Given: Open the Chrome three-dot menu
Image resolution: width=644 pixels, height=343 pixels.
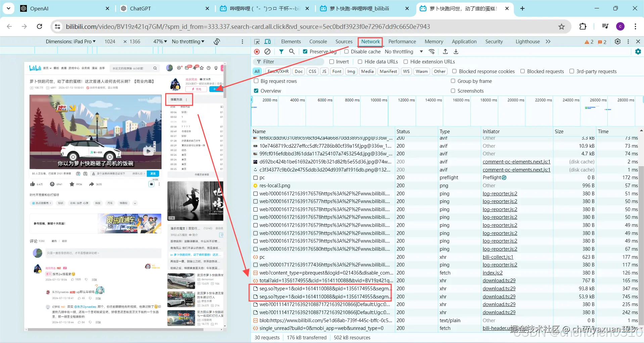Looking at the screenshot, I should [x=635, y=27].
